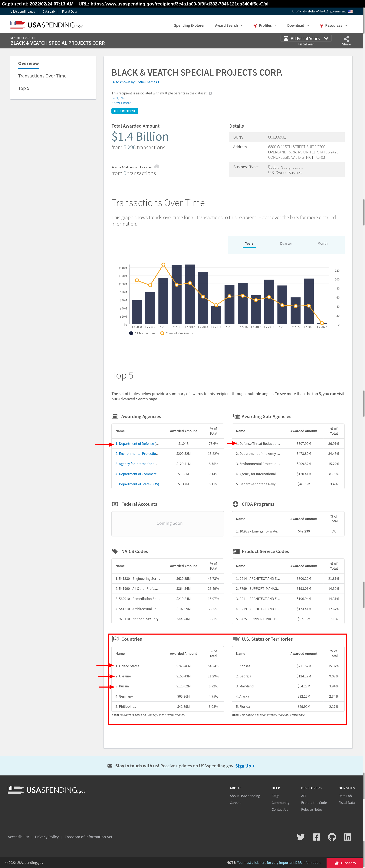The image size is (365, 868).
Task: Open the Facebook icon in footer
Action: click(317, 837)
